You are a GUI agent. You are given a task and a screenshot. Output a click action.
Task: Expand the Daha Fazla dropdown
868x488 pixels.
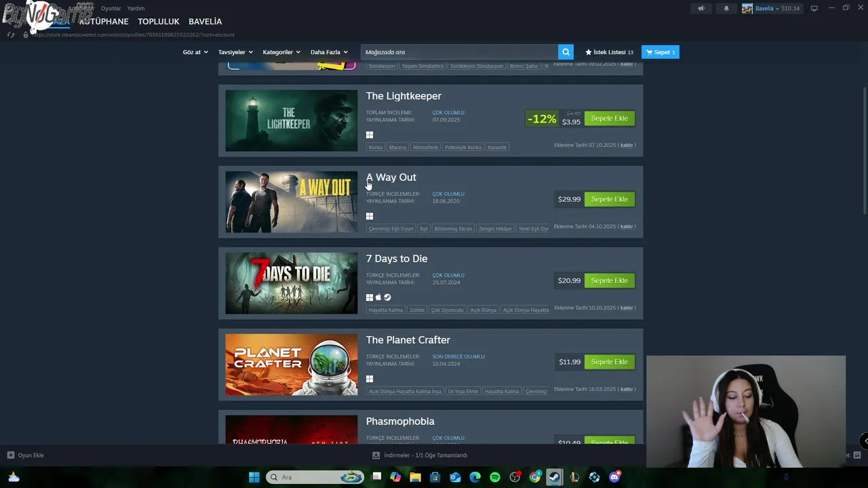(329, 52)
